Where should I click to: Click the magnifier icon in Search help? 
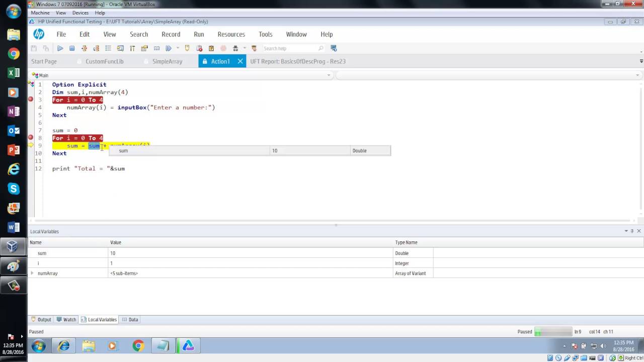321,48
